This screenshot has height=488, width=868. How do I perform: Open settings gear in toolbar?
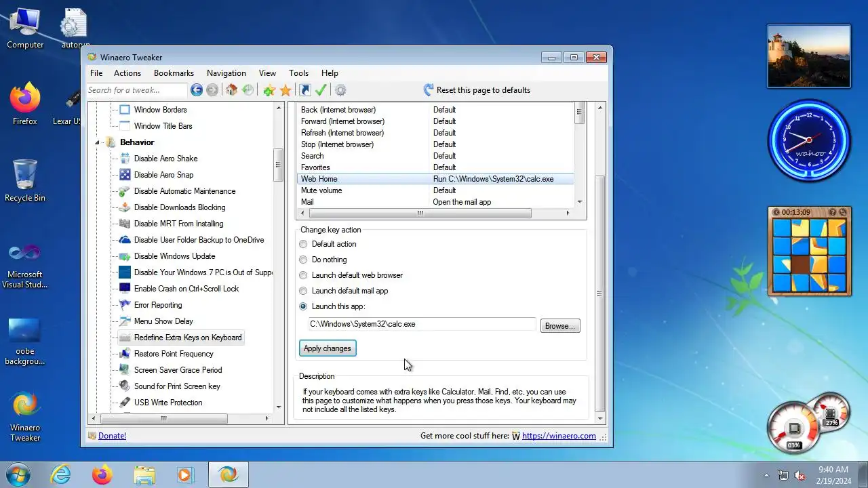(340, 90)
